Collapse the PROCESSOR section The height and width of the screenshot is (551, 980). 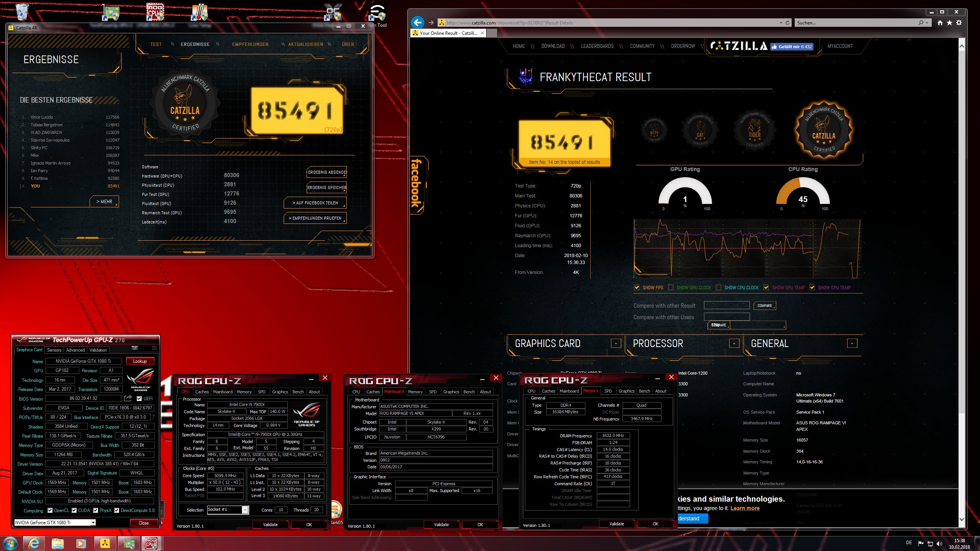[734, 343]
